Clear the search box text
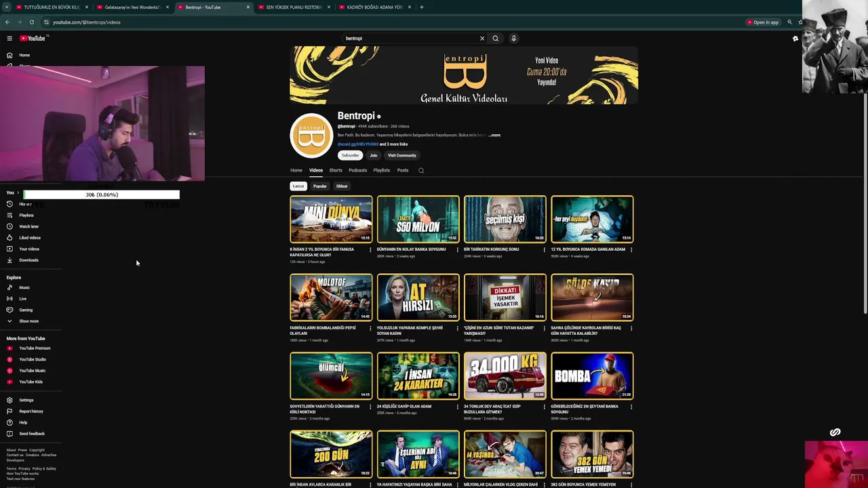Image resolution: width=868 pixels, height=488 pixels. (482, 39)
